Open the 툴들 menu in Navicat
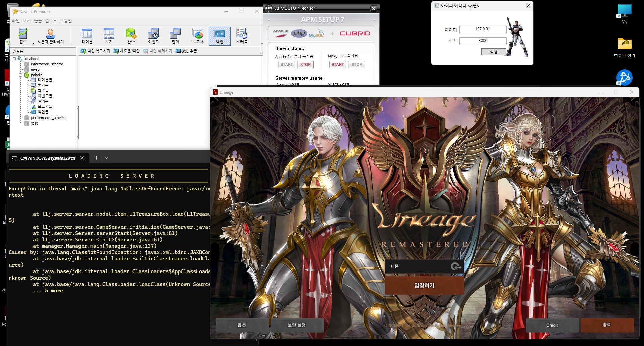The width and height of the screenshot is (644, 346). point(38,21)
